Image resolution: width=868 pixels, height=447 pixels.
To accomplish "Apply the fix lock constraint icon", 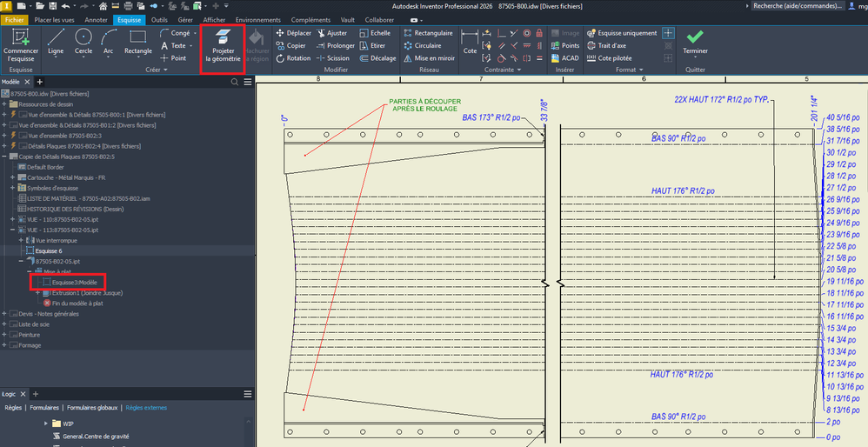I will [540, 33].
